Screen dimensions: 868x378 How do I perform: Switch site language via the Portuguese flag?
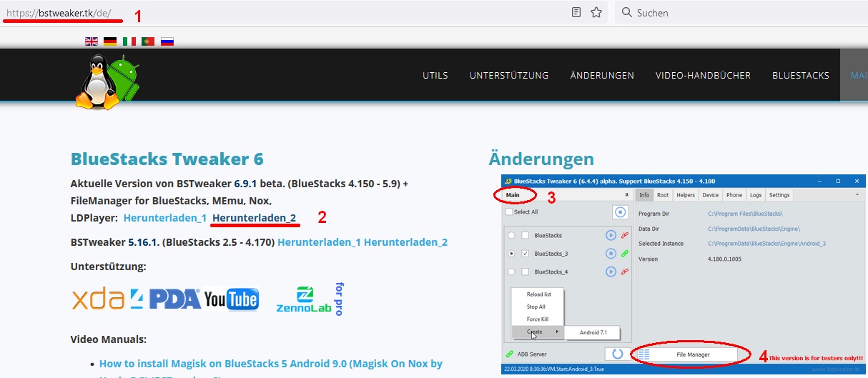coord(148,41)
